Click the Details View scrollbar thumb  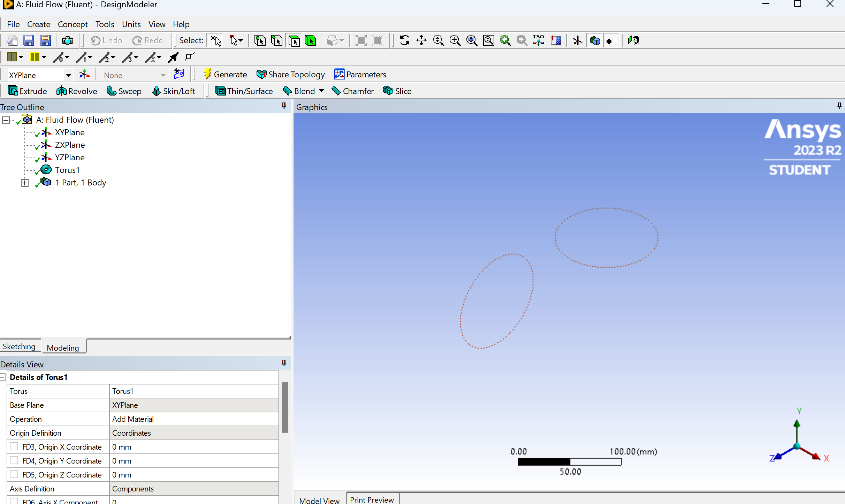285,407
